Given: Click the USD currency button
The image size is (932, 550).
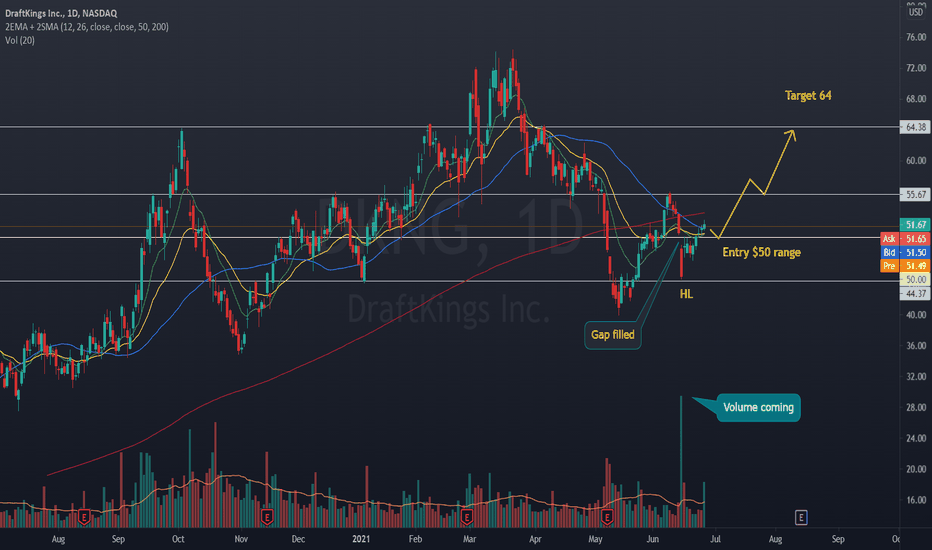Looking at the screenshot, I should point(916,12).
